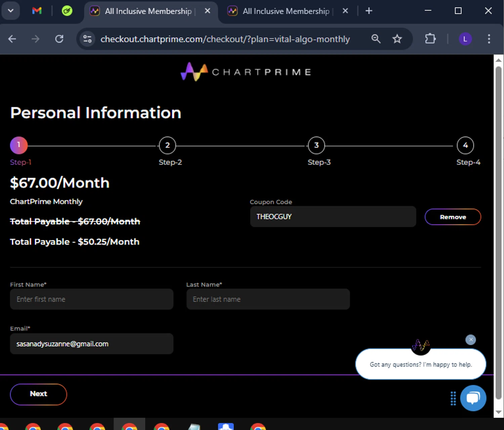Click the First Name input field
The height and width of the screenshot is (430, 504).
click(92, 299)
